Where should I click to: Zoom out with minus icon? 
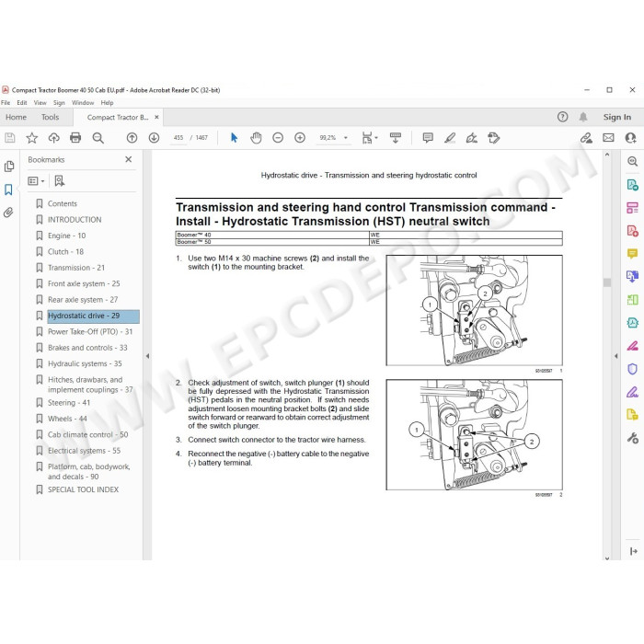278,138
